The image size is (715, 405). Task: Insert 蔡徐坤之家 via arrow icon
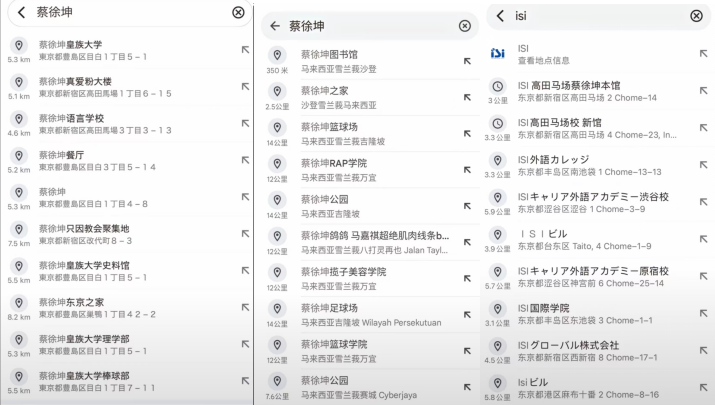point(467,97)
